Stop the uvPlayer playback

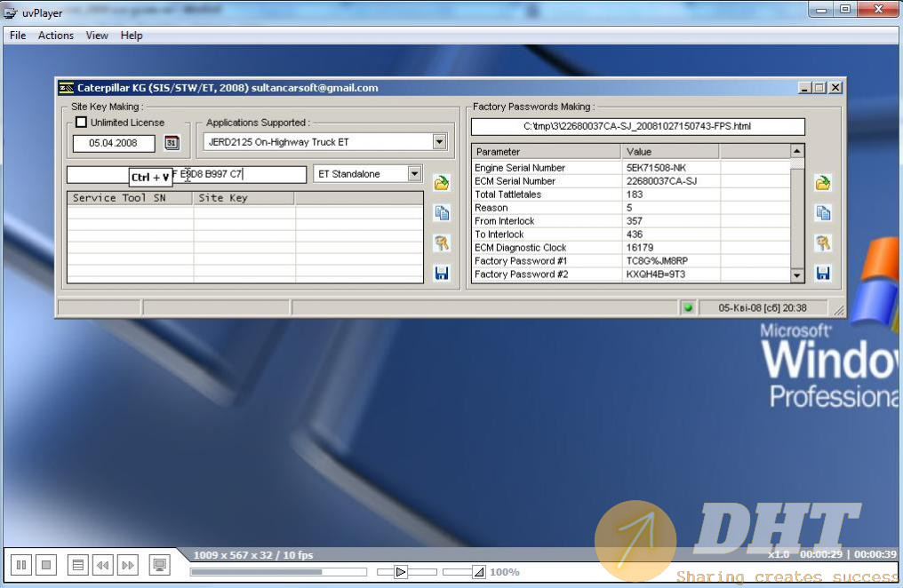(x=46, y=565)
